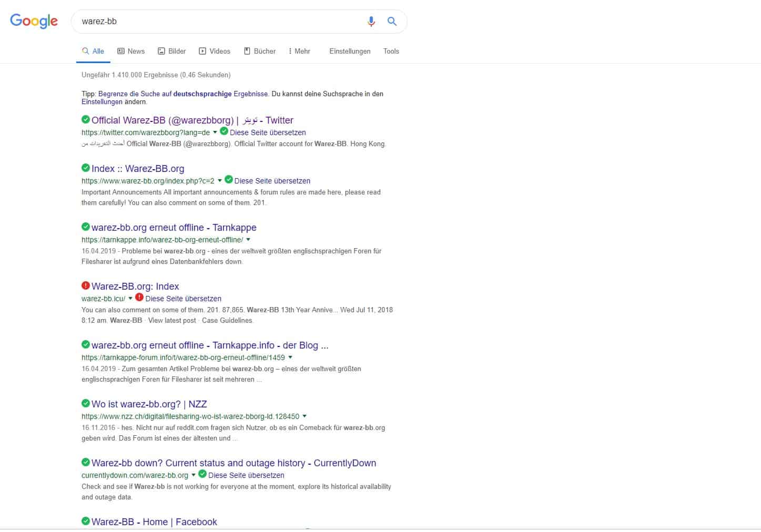The image size is (761, 532).
Task: Open the Tools menu
Action: click(391, 51)
